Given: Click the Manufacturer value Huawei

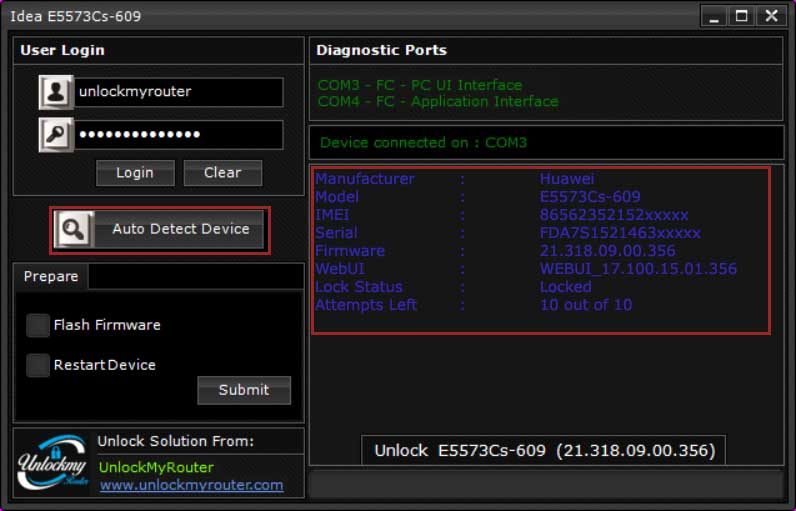Looking at the screenshot, I should pos(567,179).
